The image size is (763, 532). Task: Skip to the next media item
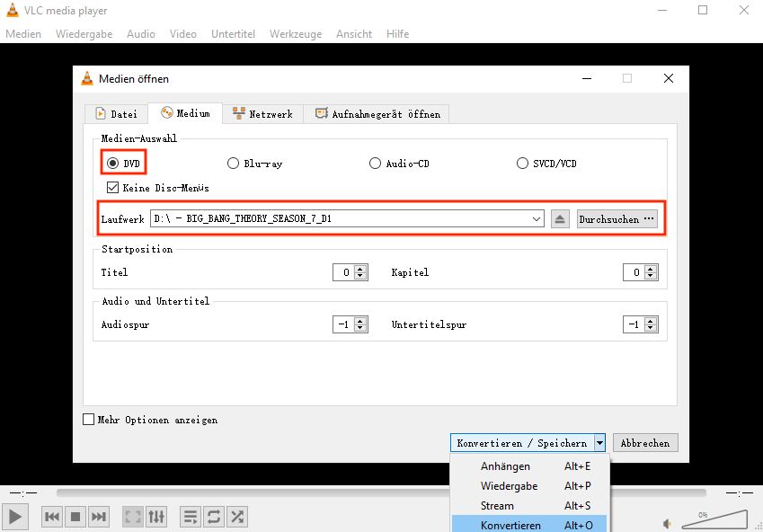click(98, 517)
